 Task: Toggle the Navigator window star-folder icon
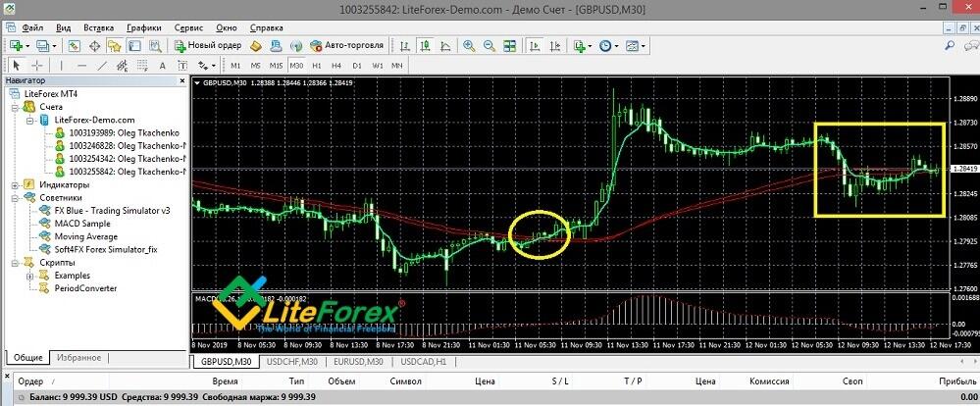click(x=114, y=45)
